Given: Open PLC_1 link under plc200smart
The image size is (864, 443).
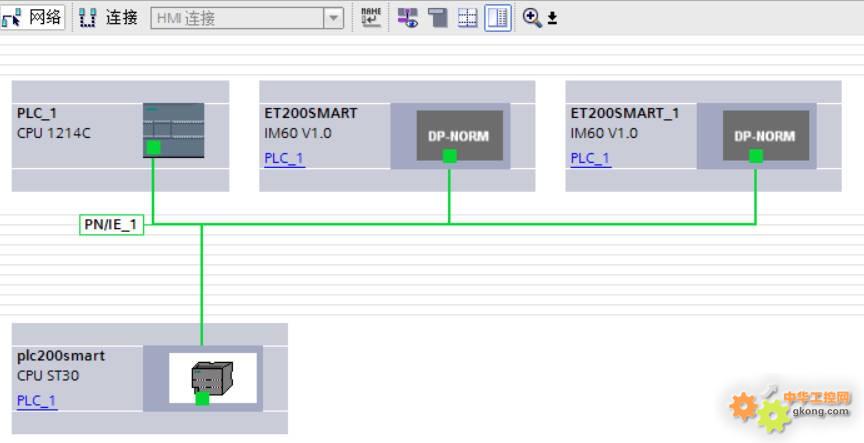Looking at the screenshot, I should (37, 400).
